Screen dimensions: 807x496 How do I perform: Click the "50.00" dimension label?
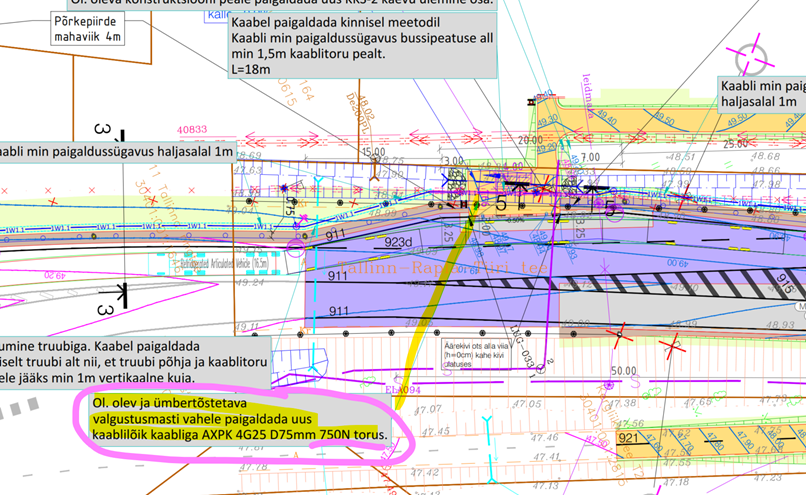[x=623, y=370]
